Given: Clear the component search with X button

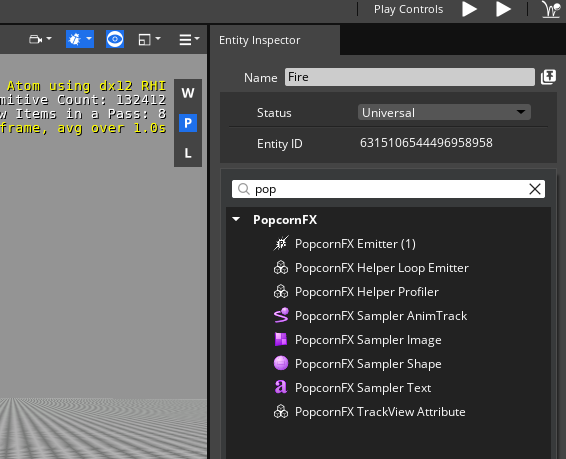Looking at the screenshot, I should 535,189.
